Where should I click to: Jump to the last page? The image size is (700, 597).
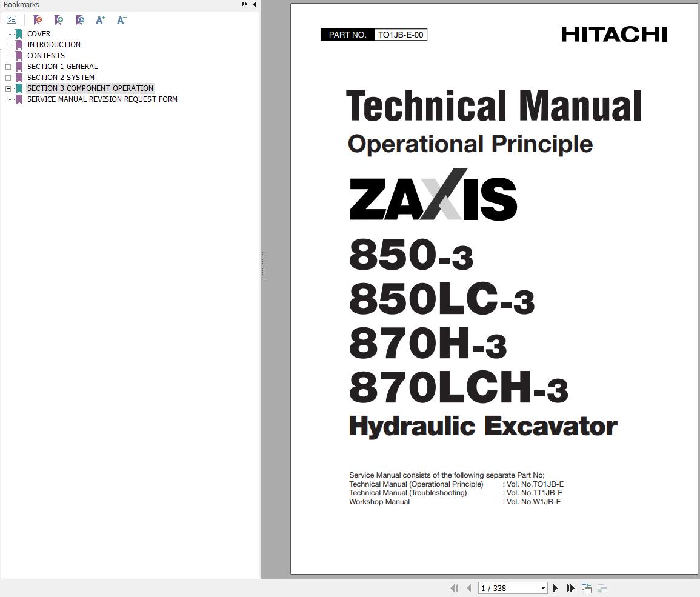[570, 588]
